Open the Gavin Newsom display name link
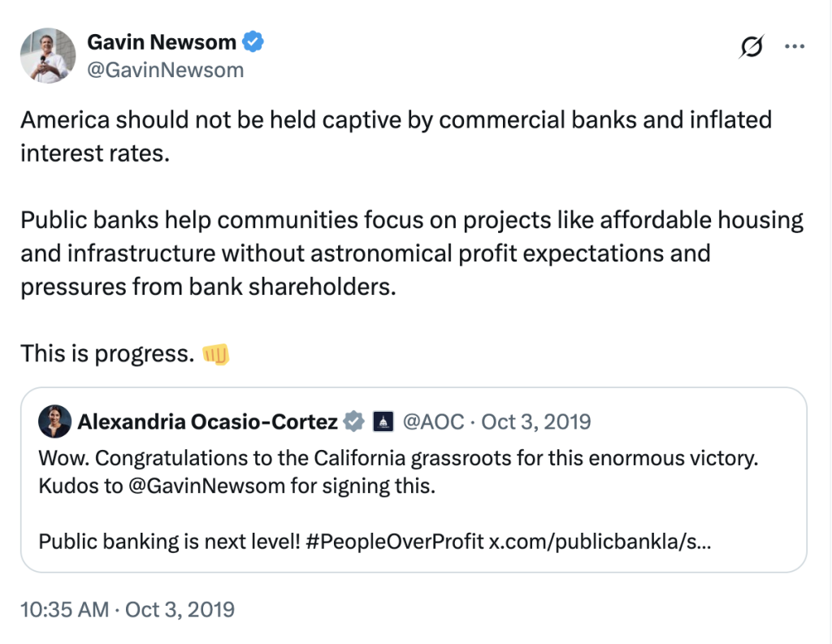The image size is (832, 644). [162, 41]
